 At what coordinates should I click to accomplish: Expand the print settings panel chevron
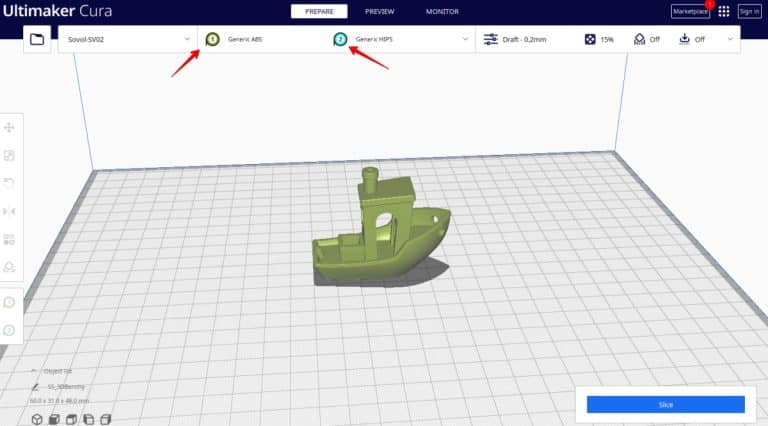(x=730, y=39)
